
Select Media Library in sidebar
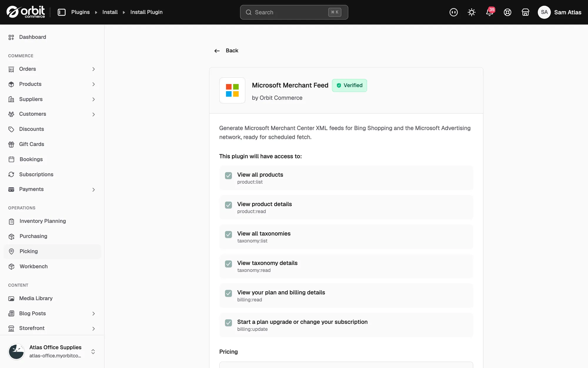click(x=52, y=299)
